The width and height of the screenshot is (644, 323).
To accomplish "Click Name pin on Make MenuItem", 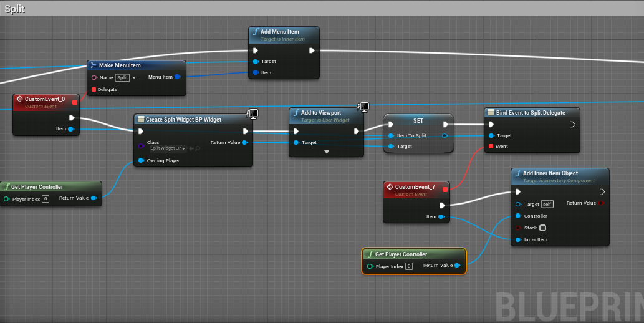I will 95,78.
